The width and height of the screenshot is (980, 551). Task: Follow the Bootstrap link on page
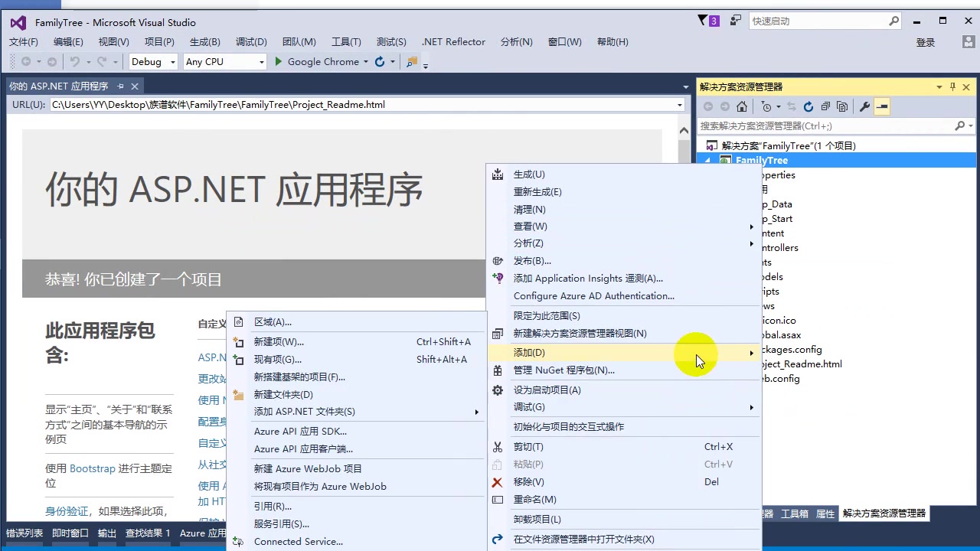tap(93, 469)
